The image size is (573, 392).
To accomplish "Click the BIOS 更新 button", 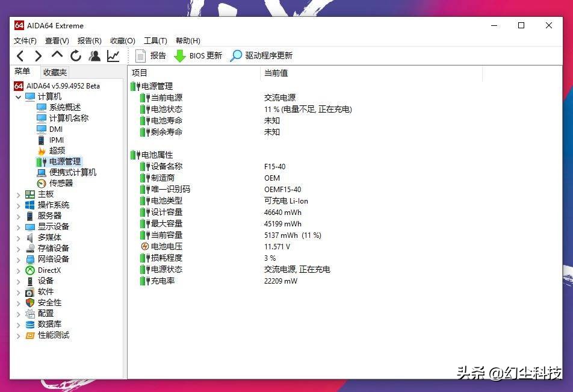I will pyautogui.click(x=197, y=55).
